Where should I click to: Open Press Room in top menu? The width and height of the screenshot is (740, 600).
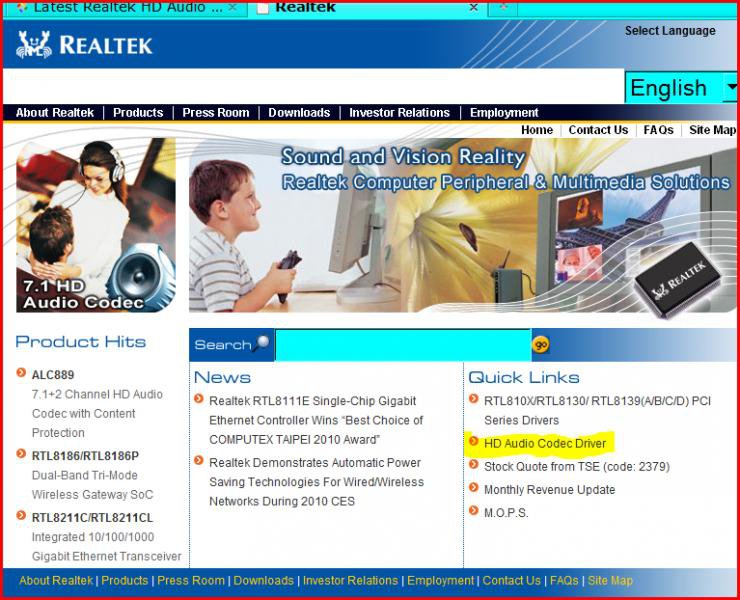[216, 113]
